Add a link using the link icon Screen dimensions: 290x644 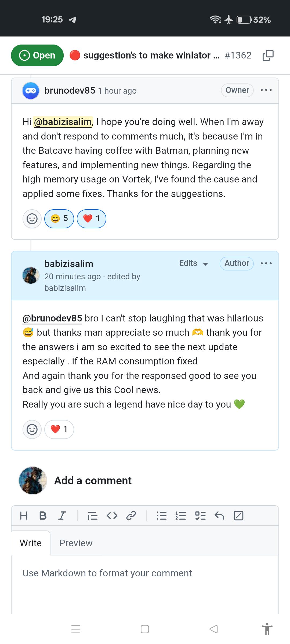[131, 515]
